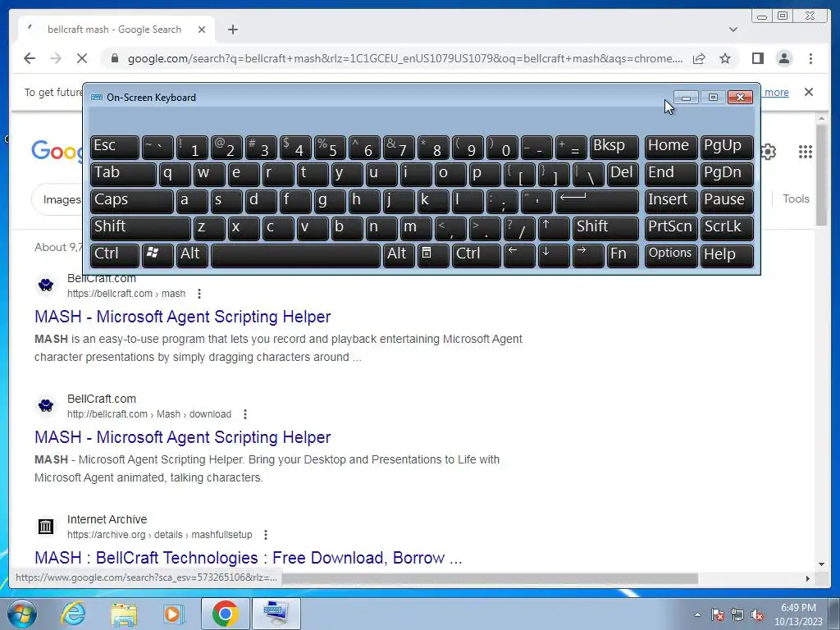Click the Del key on keyboard
This screenshot has height=630, width=840.
pos(623,175)
